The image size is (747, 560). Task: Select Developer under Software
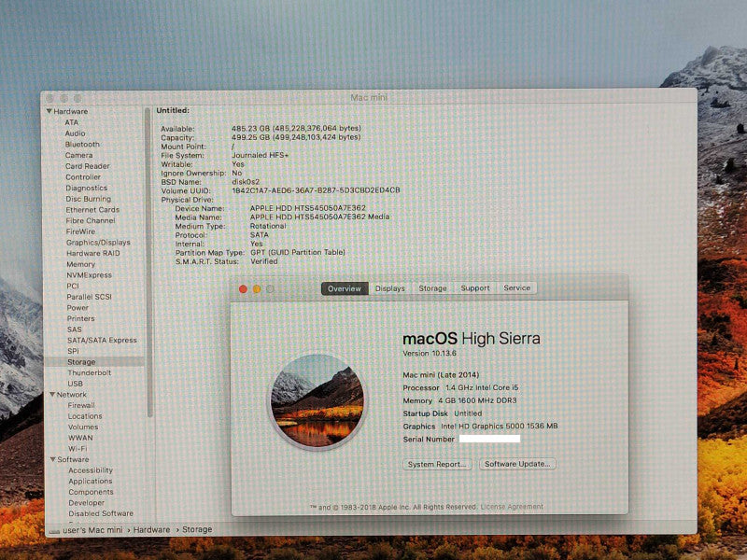pyautogui.click(x=87, y=503)
